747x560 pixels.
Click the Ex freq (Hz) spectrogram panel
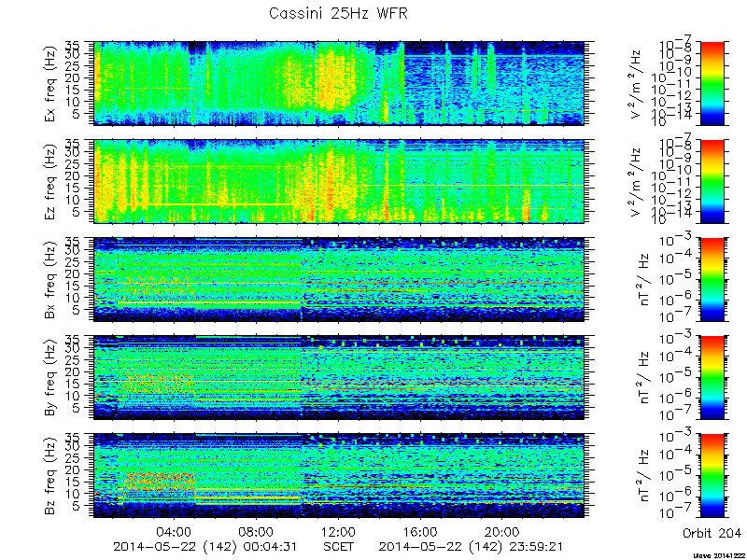click(339, 83)
